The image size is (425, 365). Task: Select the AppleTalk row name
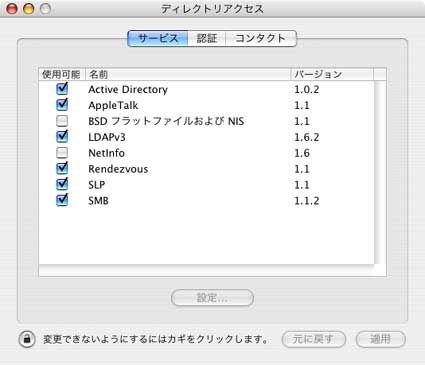tap(113, 105)
